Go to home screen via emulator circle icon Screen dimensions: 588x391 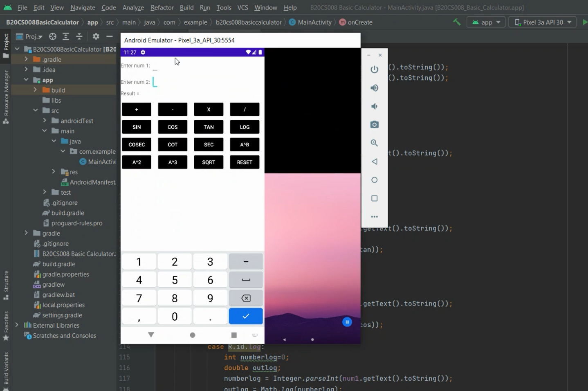point(374,180)
